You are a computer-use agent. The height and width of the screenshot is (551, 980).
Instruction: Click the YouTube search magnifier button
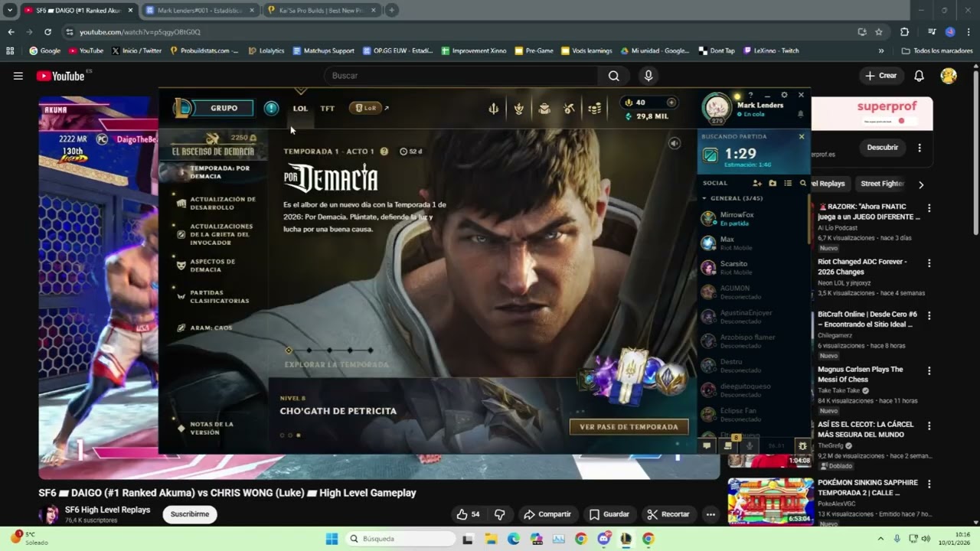(613, 76)
